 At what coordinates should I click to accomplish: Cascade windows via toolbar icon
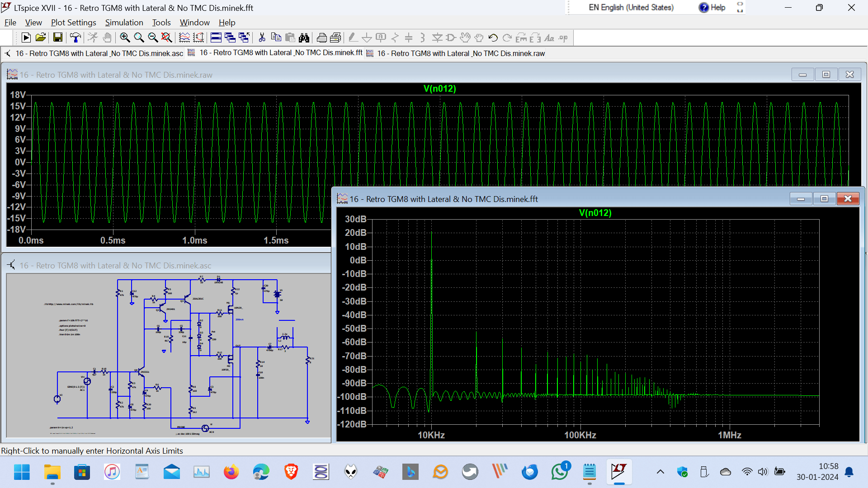pos(230,38)
